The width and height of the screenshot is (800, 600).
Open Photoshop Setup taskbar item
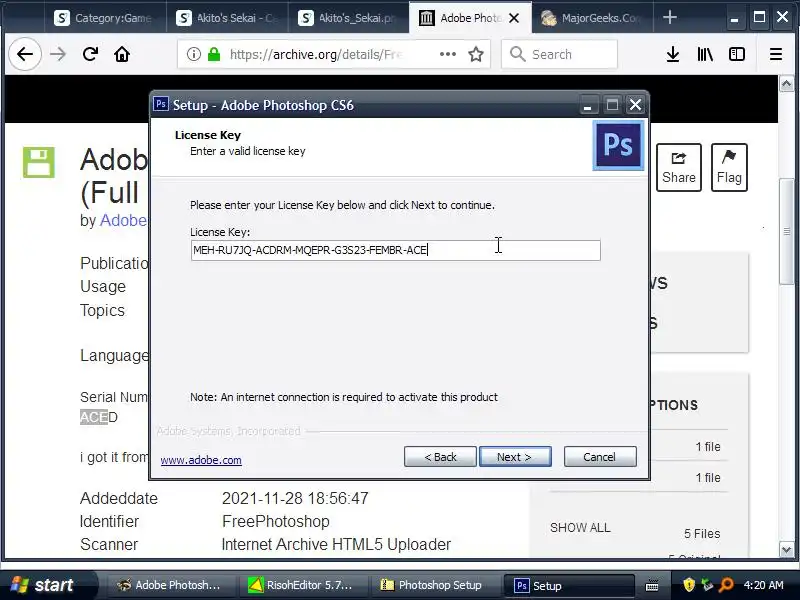432,585
